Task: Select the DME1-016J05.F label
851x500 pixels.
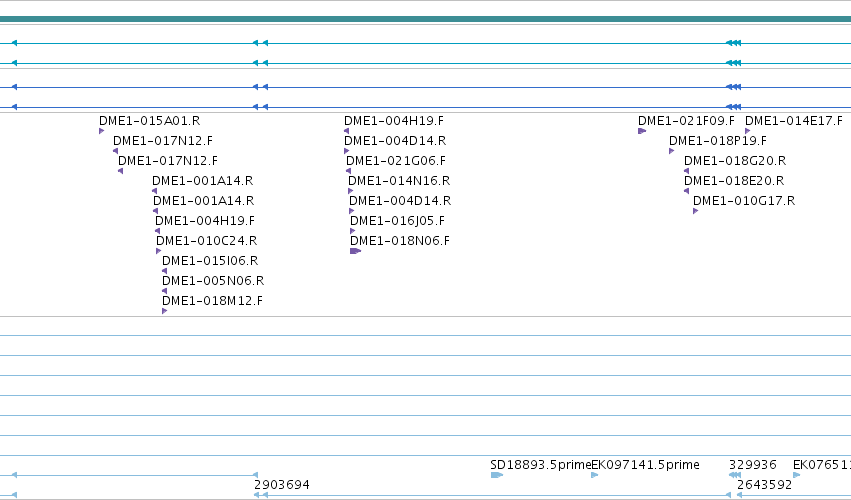Action: click(x=397, y=221)
